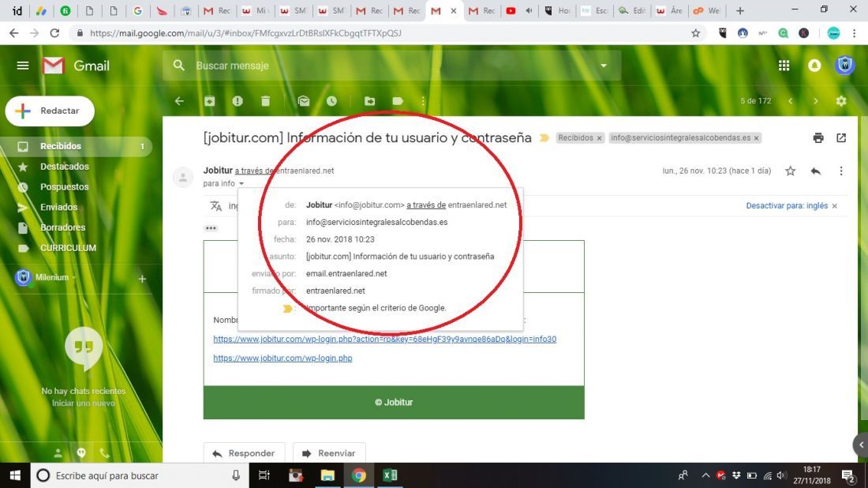
Task: Click the Windows taskbar search box
Action: [x=140, y=475]
